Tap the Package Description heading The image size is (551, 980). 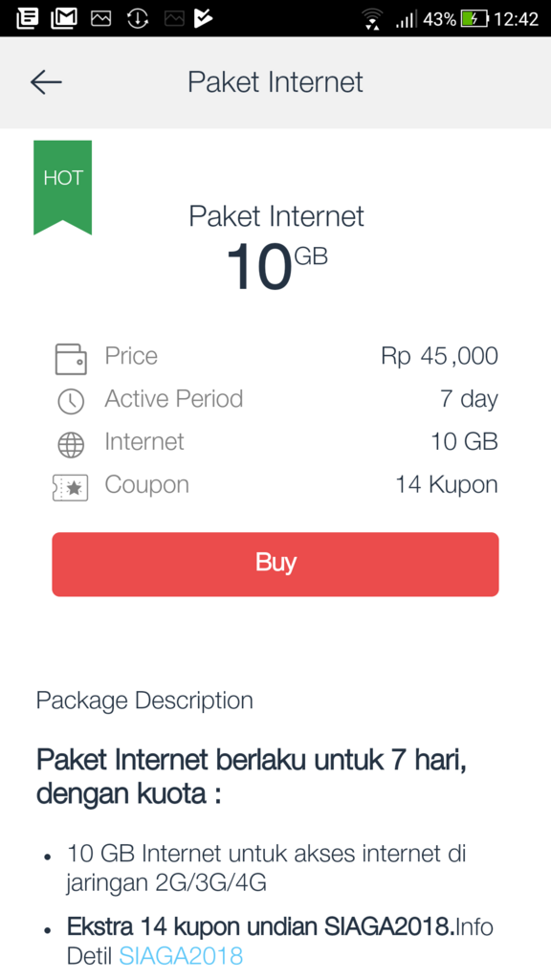point(145,701)
